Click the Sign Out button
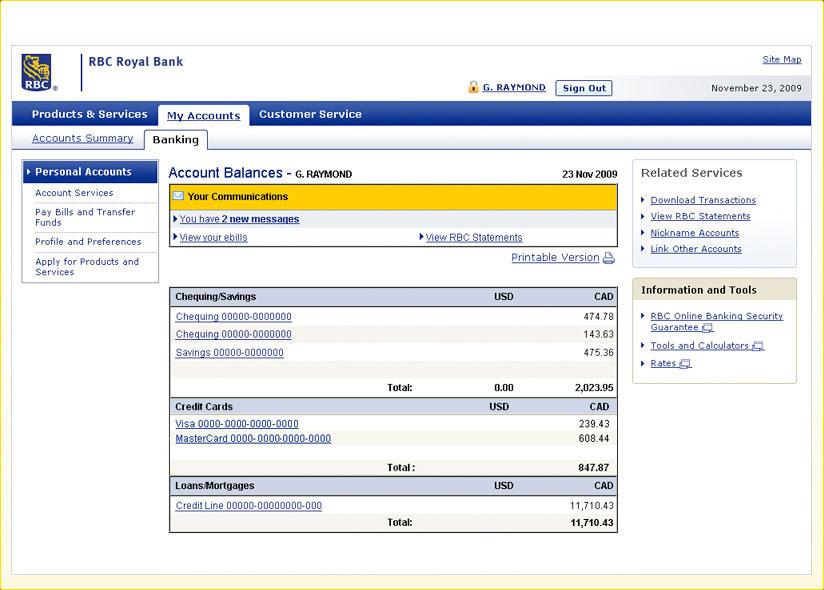 tap(584, 88)
